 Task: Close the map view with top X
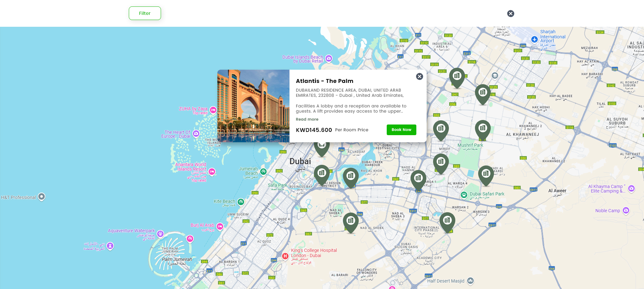[x=510, y=14]
